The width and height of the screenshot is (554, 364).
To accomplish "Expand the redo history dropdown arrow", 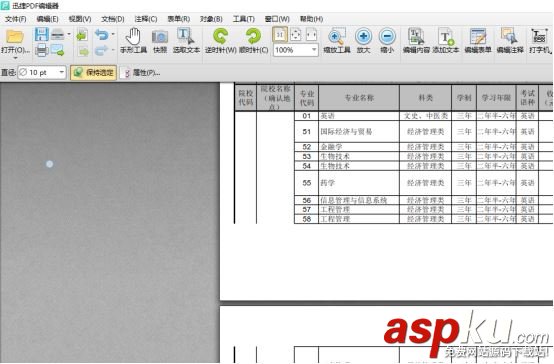I will [113, 50].
